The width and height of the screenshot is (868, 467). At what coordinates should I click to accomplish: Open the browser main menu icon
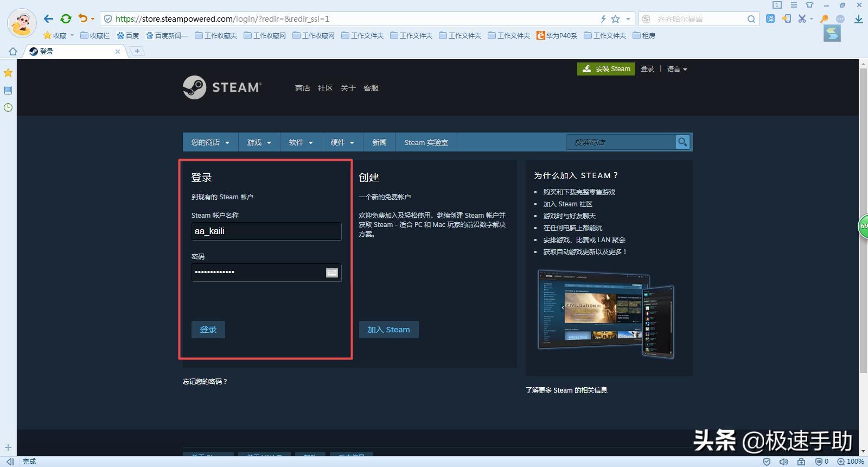(794, 5)
